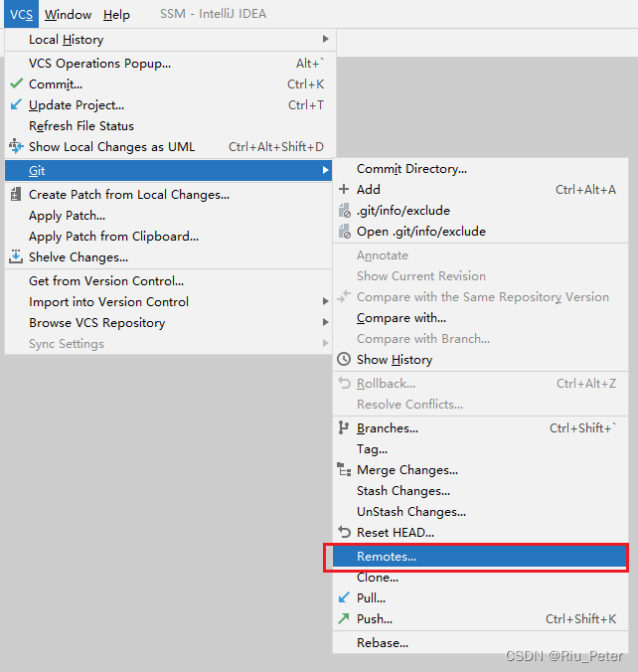
Task: Open the VCS menu in menu bar
Action: 22,14
